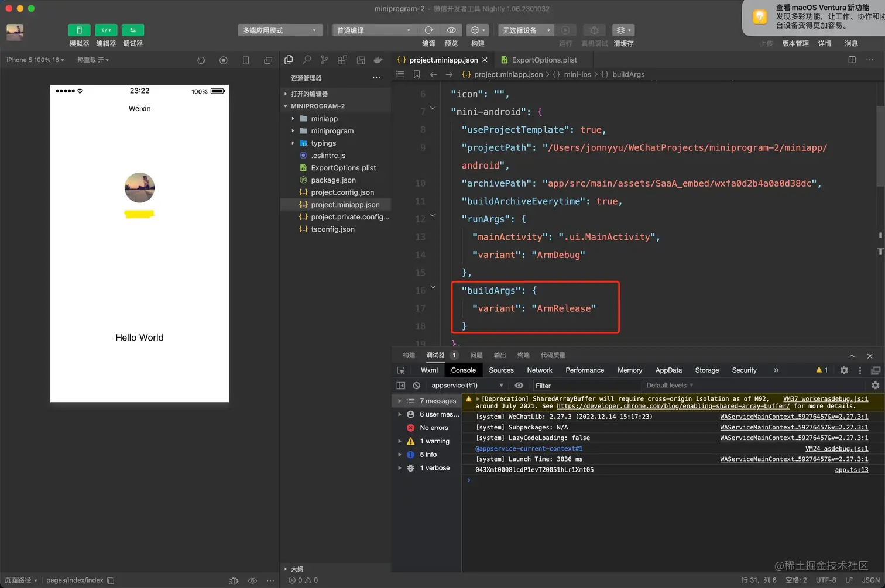885x588 pixels.
Task: Click the green Simulator (模拟器) button
Action: 79,30
